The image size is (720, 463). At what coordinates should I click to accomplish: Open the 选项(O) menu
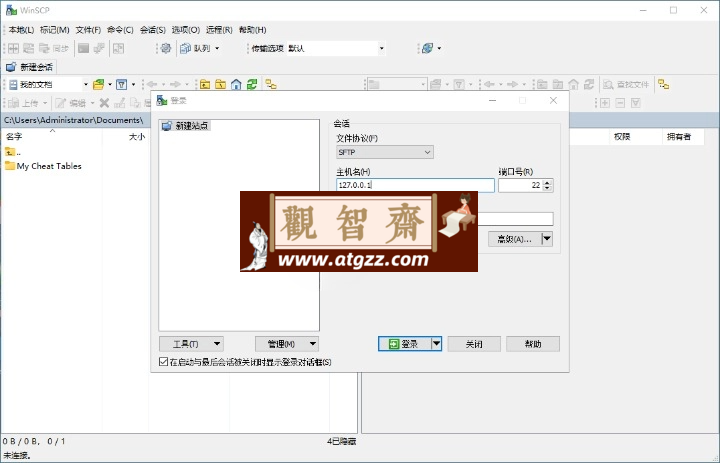186,30
